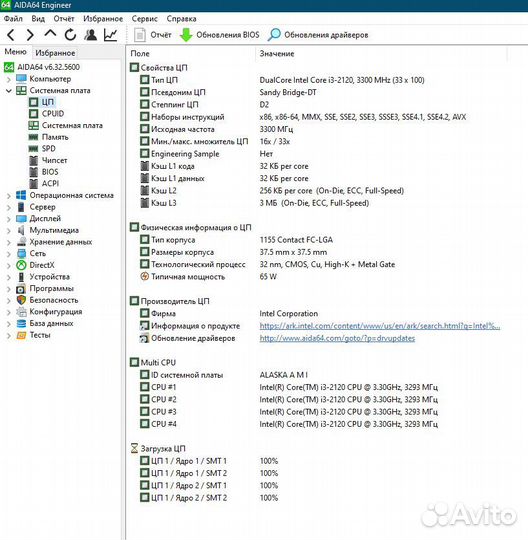
Task: Open the Вид menu
Action: tap(38, 19)
